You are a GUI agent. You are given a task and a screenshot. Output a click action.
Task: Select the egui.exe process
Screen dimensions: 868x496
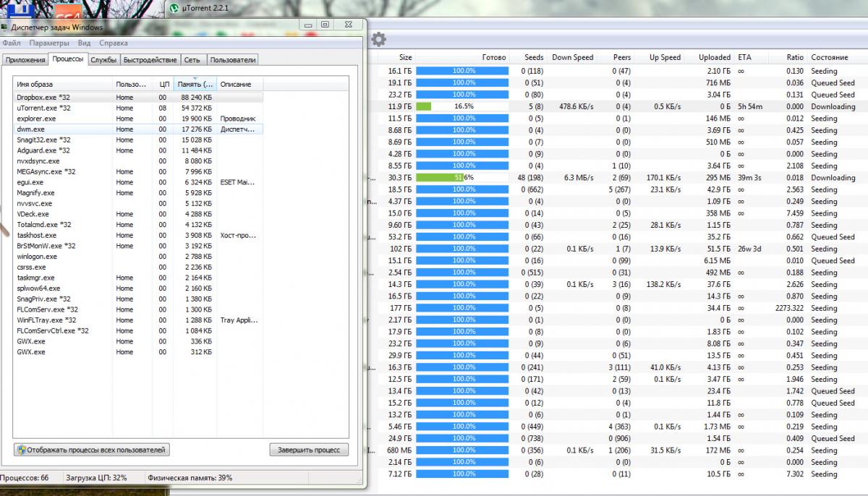pos(138,182)
